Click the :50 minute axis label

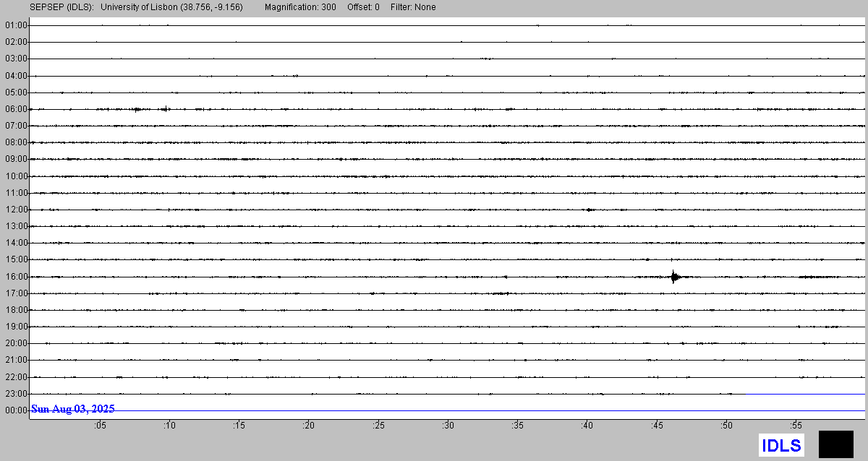(x=727, y=426)
